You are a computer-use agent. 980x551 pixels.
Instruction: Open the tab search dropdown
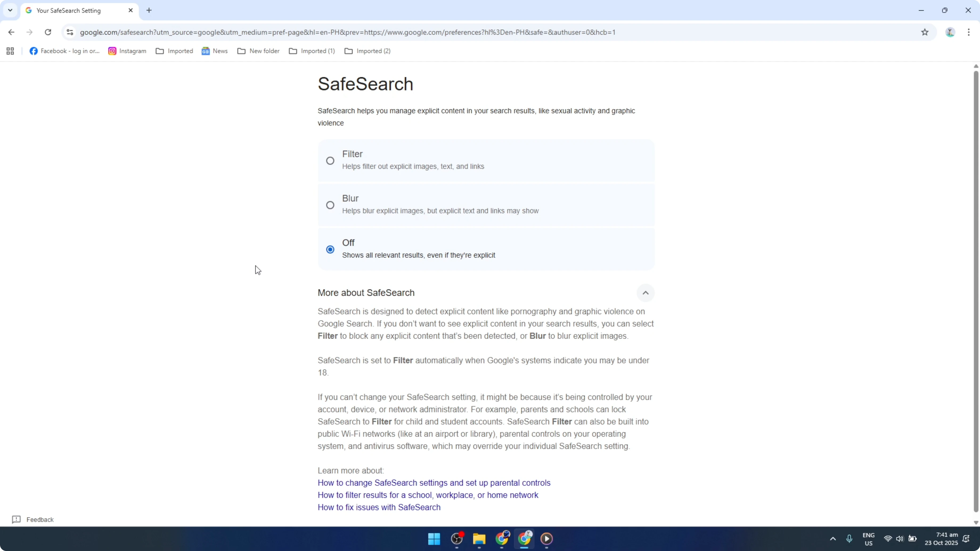pyautogui.click(x=10, y=10)
